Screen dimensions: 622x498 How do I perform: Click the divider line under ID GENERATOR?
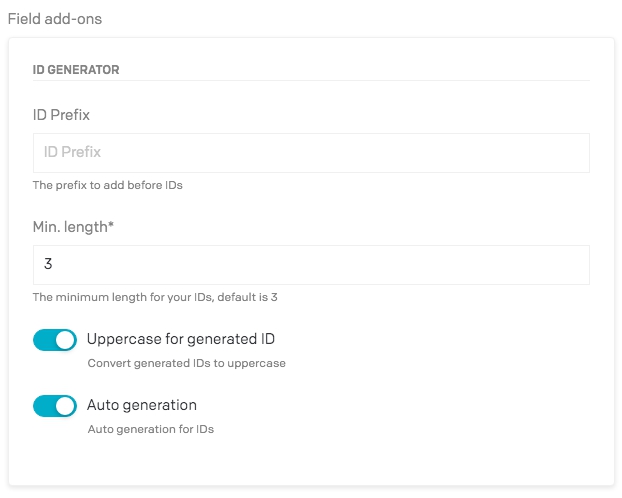311,80
